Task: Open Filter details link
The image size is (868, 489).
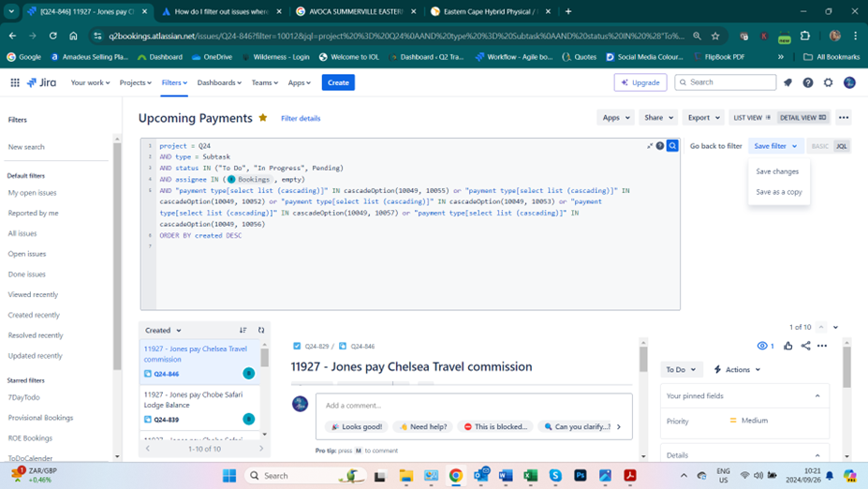Action: pyautogui.click(x=301, y=119)
